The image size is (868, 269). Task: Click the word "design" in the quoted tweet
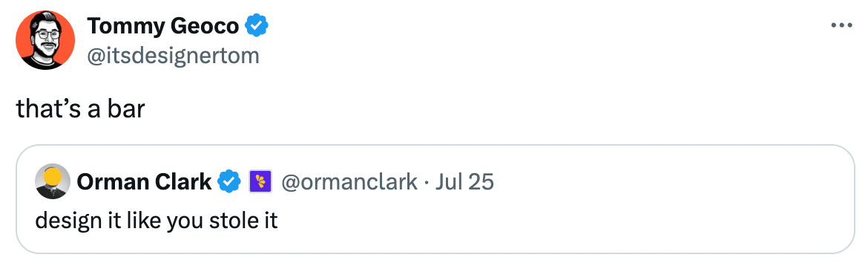point(62,222)
